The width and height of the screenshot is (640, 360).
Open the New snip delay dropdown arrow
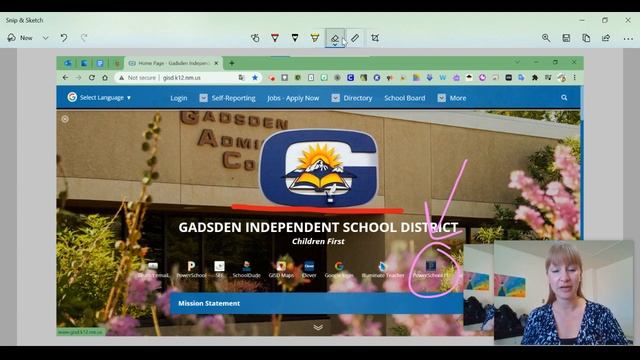tap(45, 38)
